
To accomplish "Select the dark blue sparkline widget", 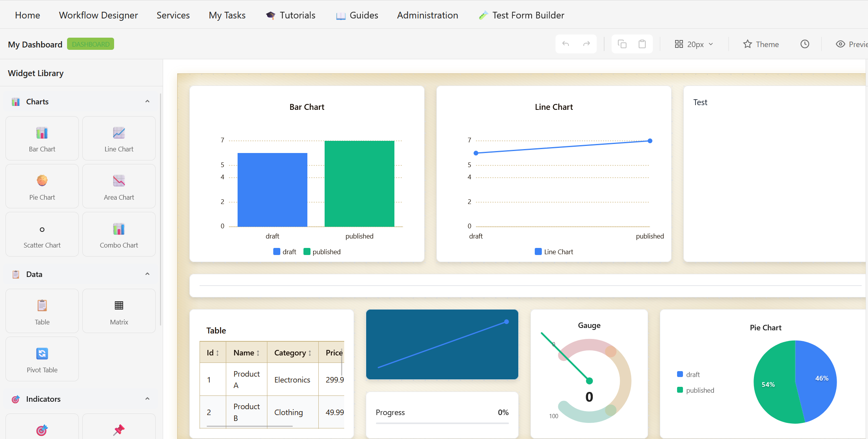I will pyautogui.click(x=442, y=344).
